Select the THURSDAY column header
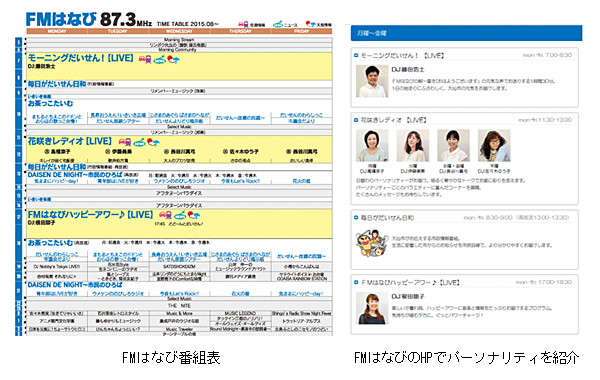Image resolution: width=600 pixels, height=380 pixels. [240, 31]
